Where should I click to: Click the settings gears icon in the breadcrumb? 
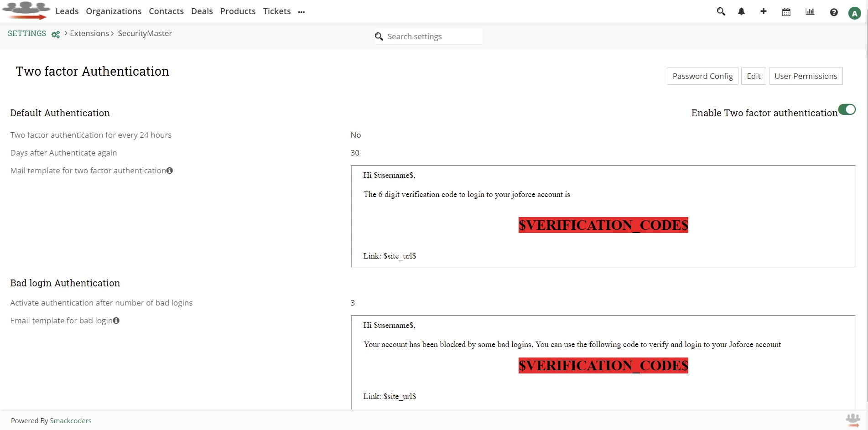tap(56, 35)
